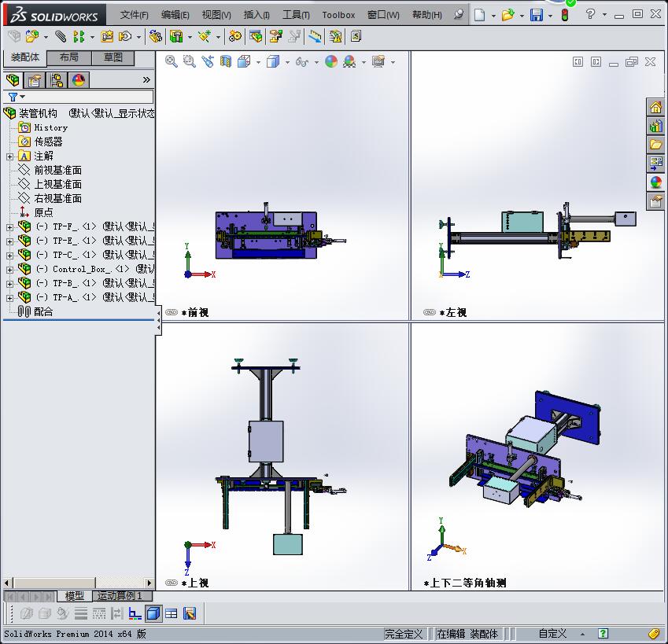Click the feature tree horizontal scrollbar
Image resolution: width=668 pixels, height=644 pixels.
tap(79, 583)
